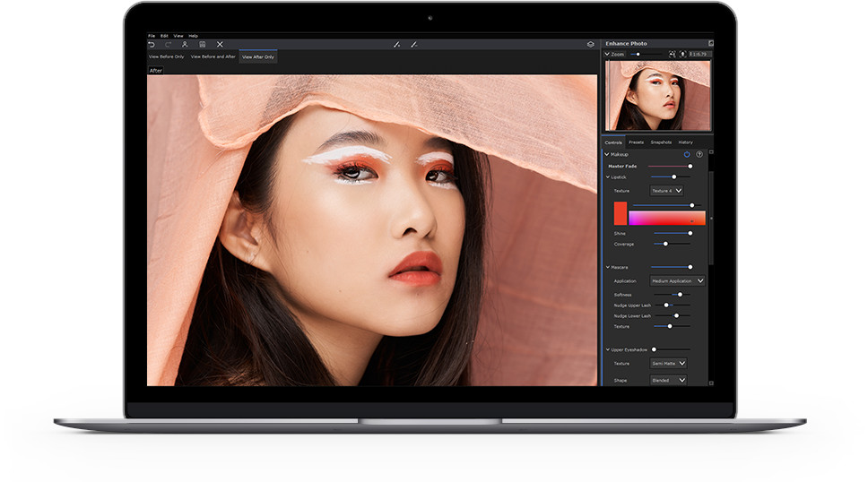Open the Help menu
The image size is (868, 482).
coord(193,36)
